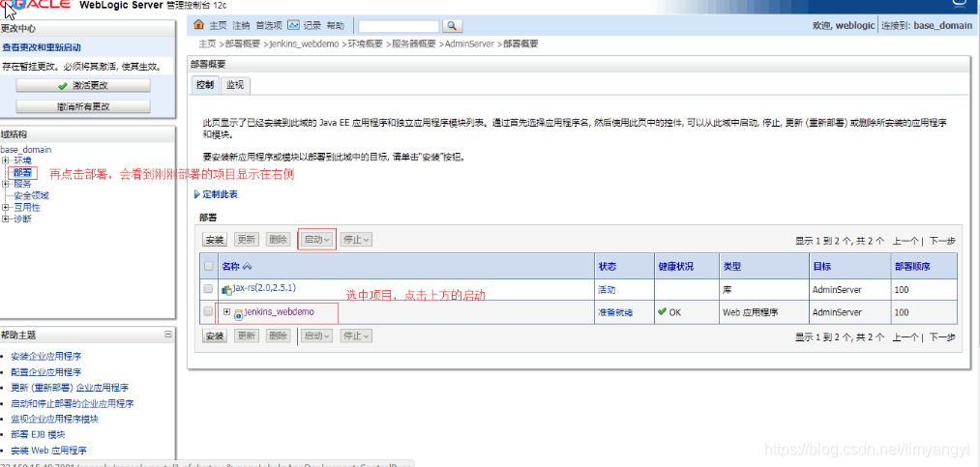Open help topic 部署 EJB 模块
The width and height of the screenshot is (980, 467).
pos(38,434)
